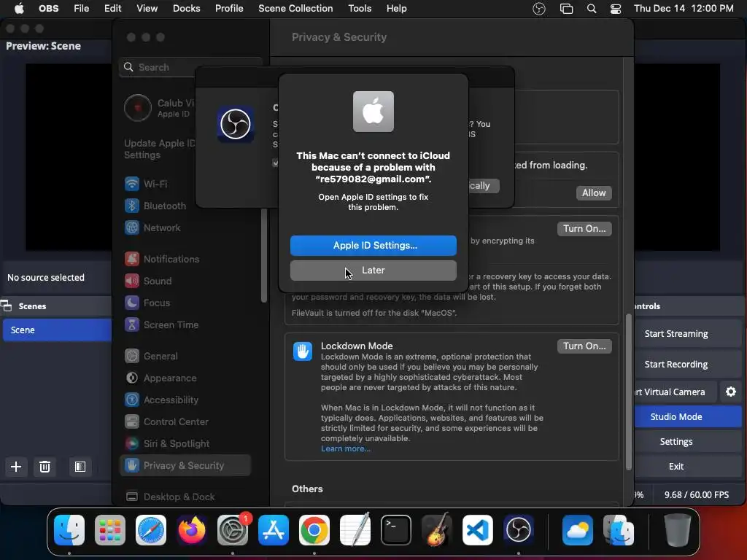The image size is (747, 560).
Task: Open virtual camera gear settings
Action: 731,392
